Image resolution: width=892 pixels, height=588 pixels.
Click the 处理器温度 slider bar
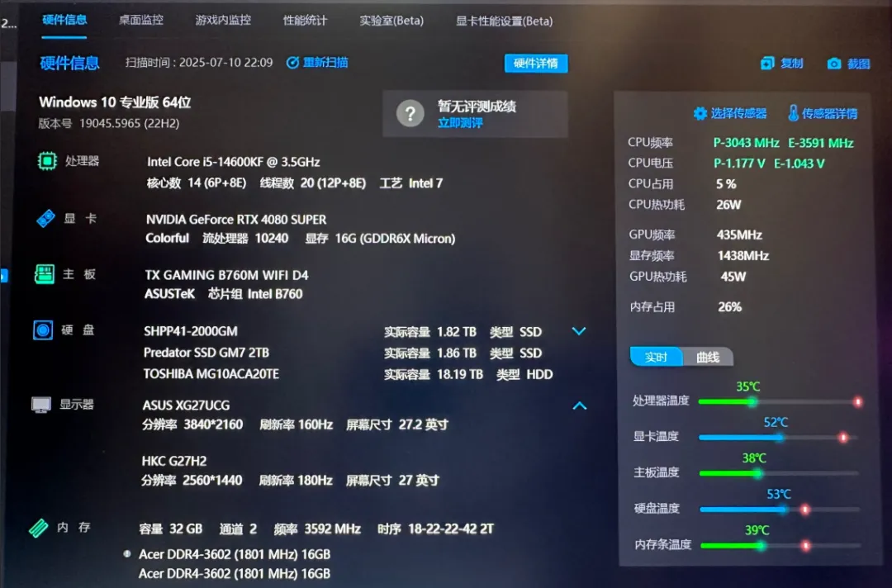pyautogui.click(x=778, y=401)
